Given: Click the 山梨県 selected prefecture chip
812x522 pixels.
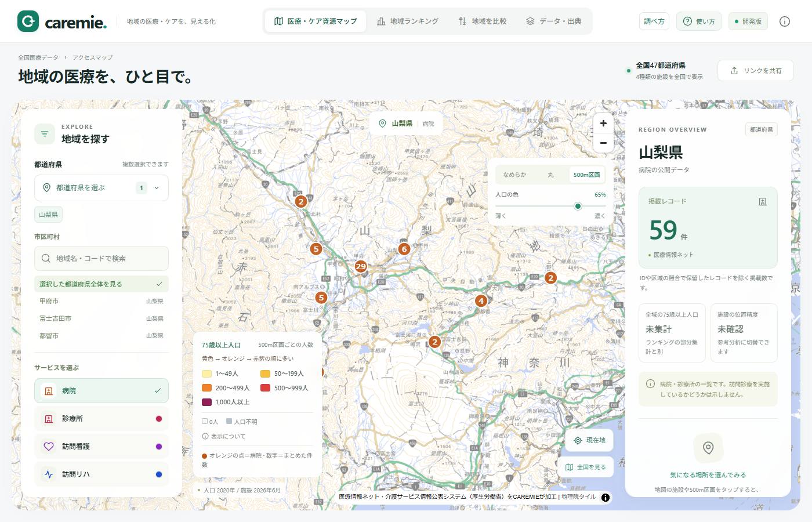Looking at the screenshot, I should [48, 215].
